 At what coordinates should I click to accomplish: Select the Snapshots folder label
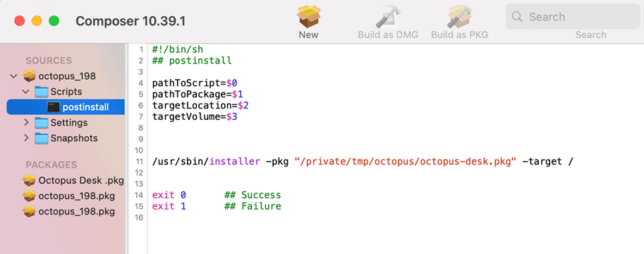coord(74,138)
